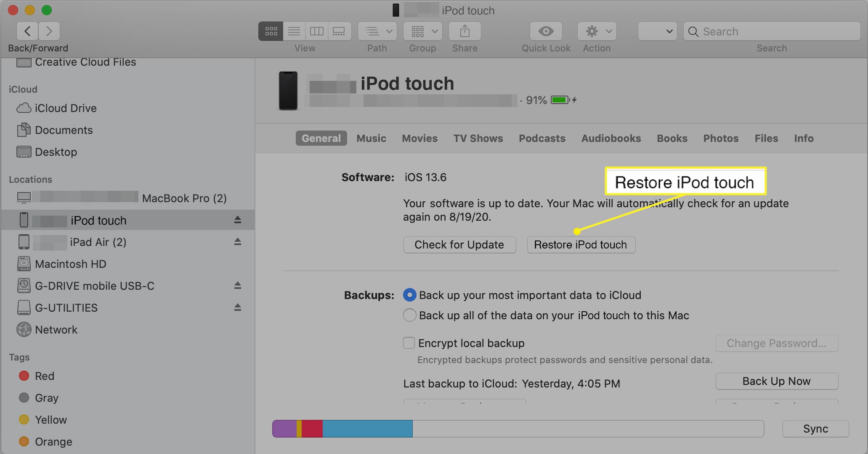Switch to the Audiobooks tab
Viewport: 868px width, 454px height.
pos(611,138)
